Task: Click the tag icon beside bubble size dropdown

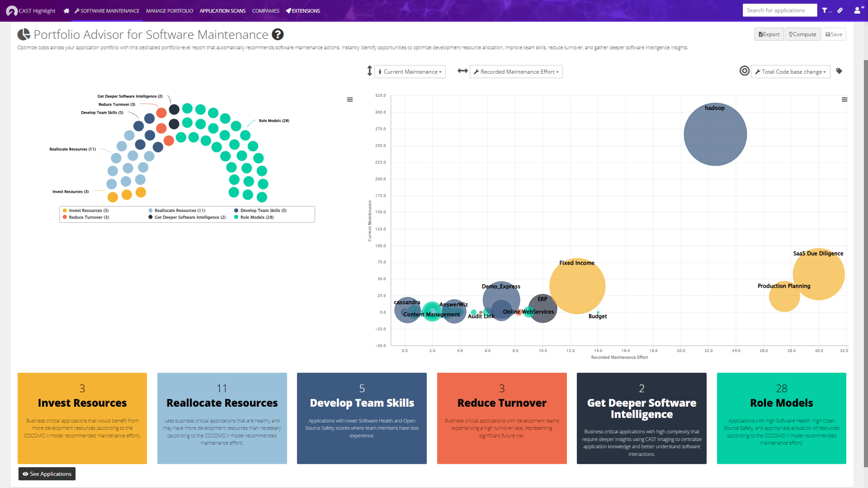Action: 839,71
